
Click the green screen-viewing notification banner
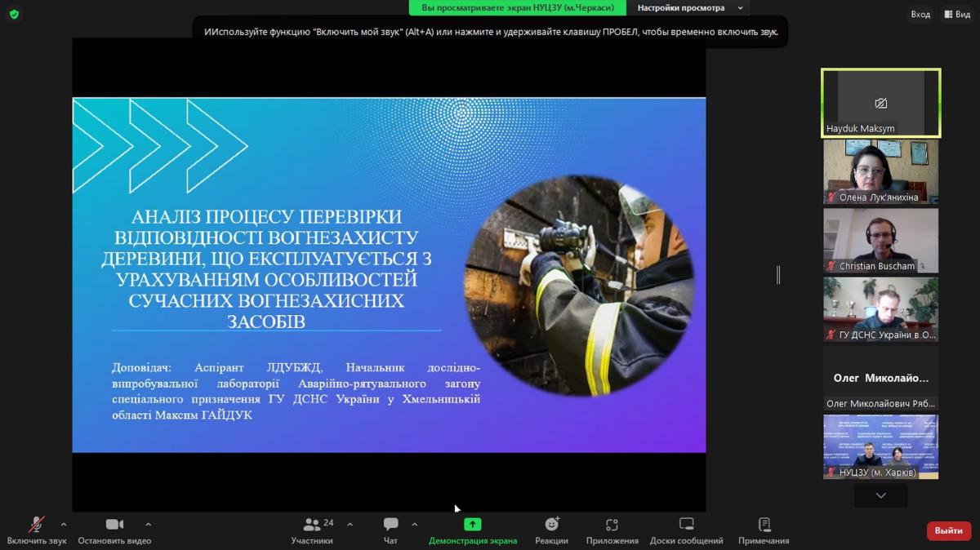click(517, 8)
